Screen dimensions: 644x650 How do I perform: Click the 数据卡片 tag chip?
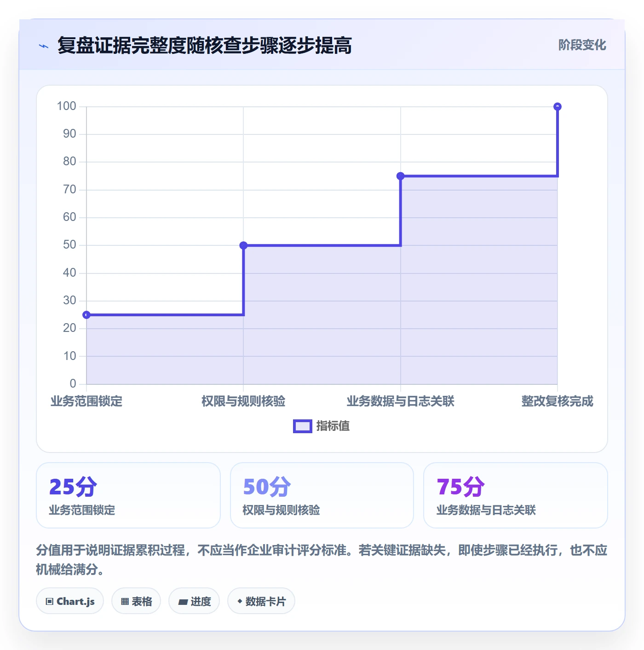click(261, 601)
